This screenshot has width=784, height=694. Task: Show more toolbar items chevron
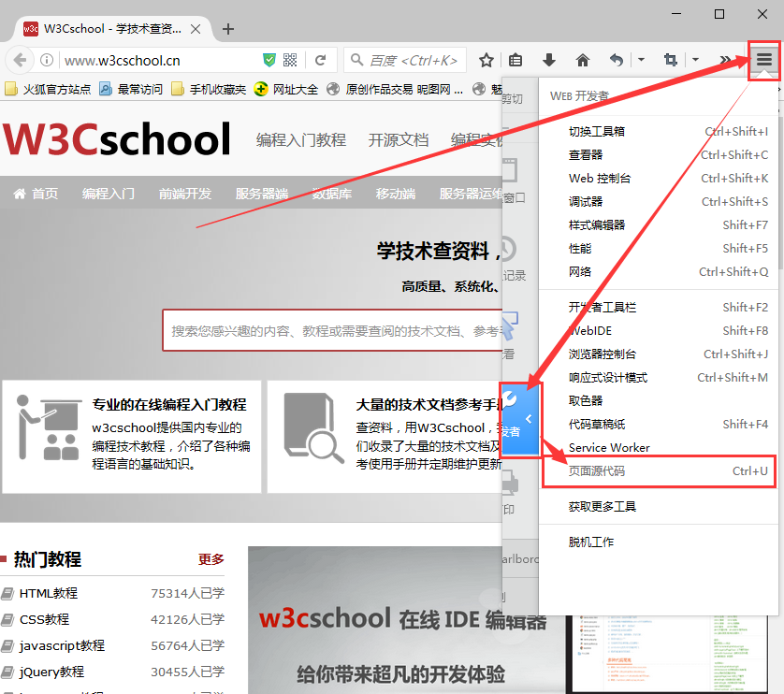coord(725,60)
